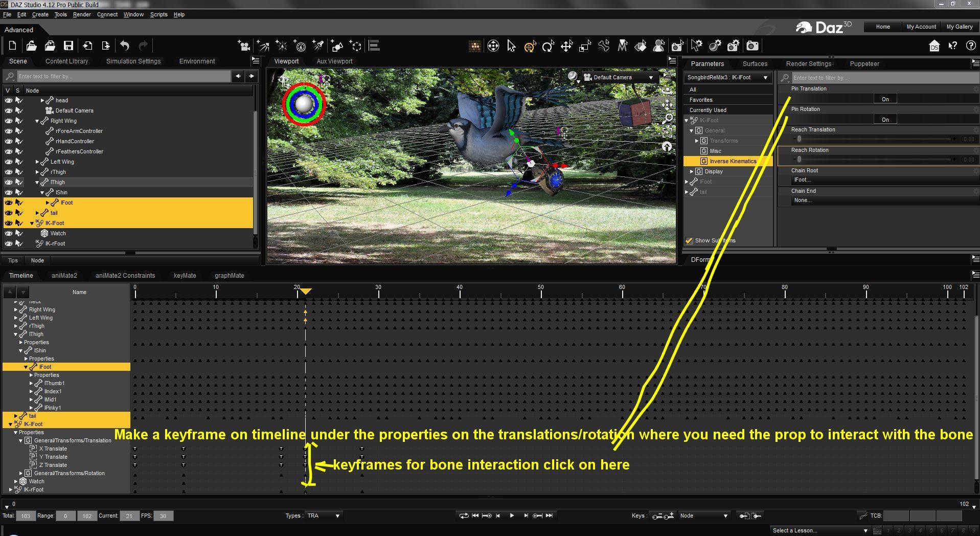This screenshot has width=980, height=536.
Task: Select the Node Selection tool
Action: (x=511, y=46)
